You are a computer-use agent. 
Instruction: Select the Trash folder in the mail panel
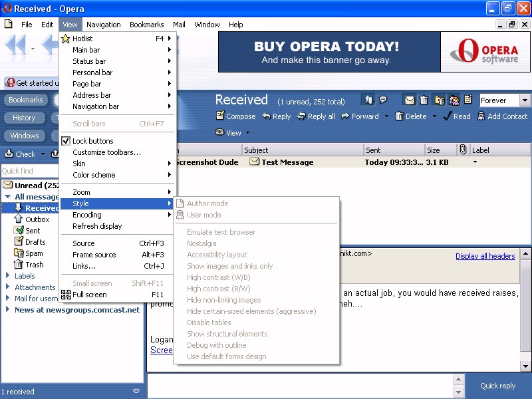coord(34,265)
